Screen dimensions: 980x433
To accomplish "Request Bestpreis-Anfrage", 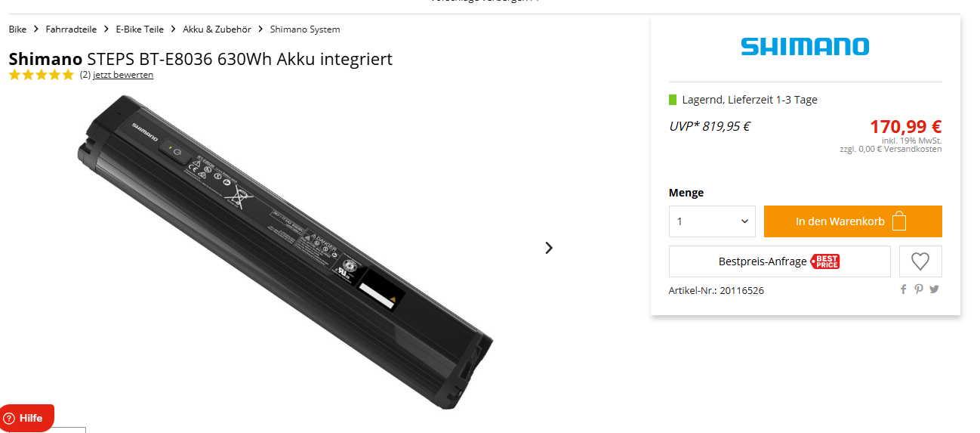I will coord(780,261).
